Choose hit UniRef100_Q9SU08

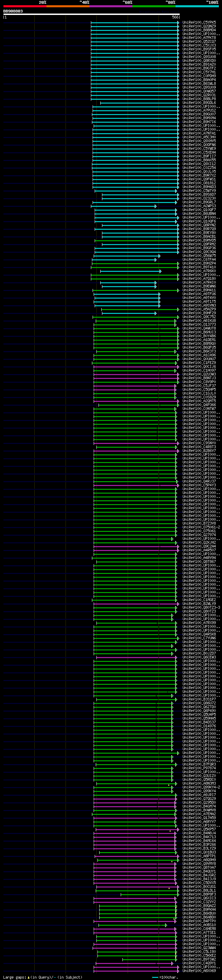(199, 57)
